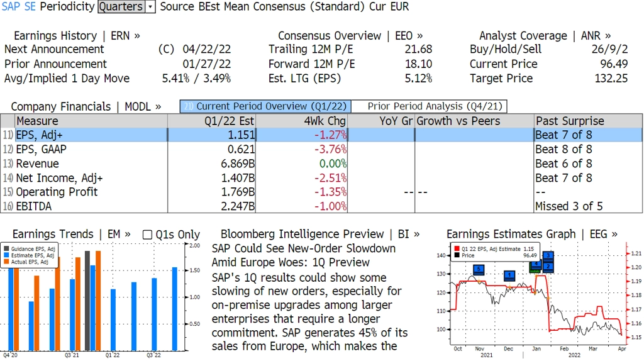Click the 4Wk Chg column header
The image size is (644, 361).
(x=301, y=121)
